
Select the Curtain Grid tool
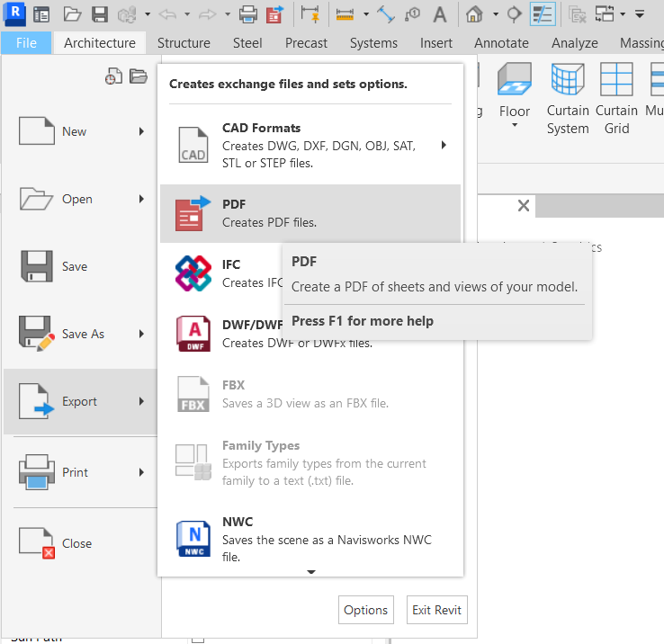[616, 98]
